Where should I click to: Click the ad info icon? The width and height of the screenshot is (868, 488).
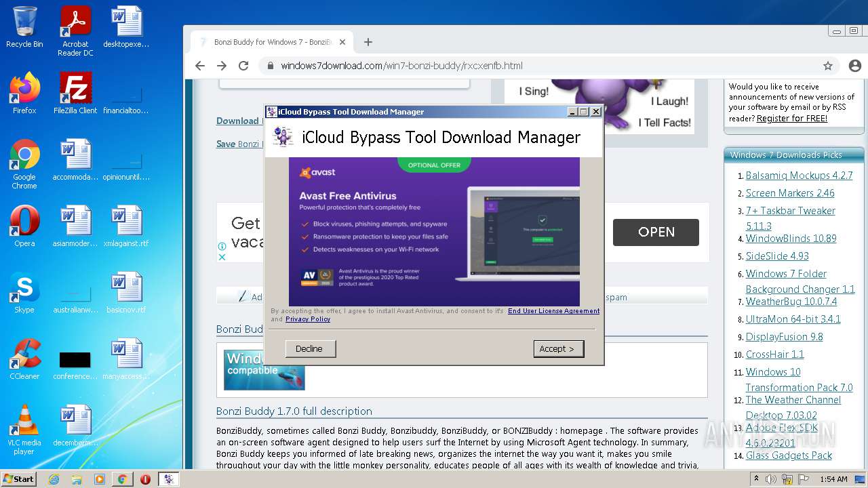222,247
